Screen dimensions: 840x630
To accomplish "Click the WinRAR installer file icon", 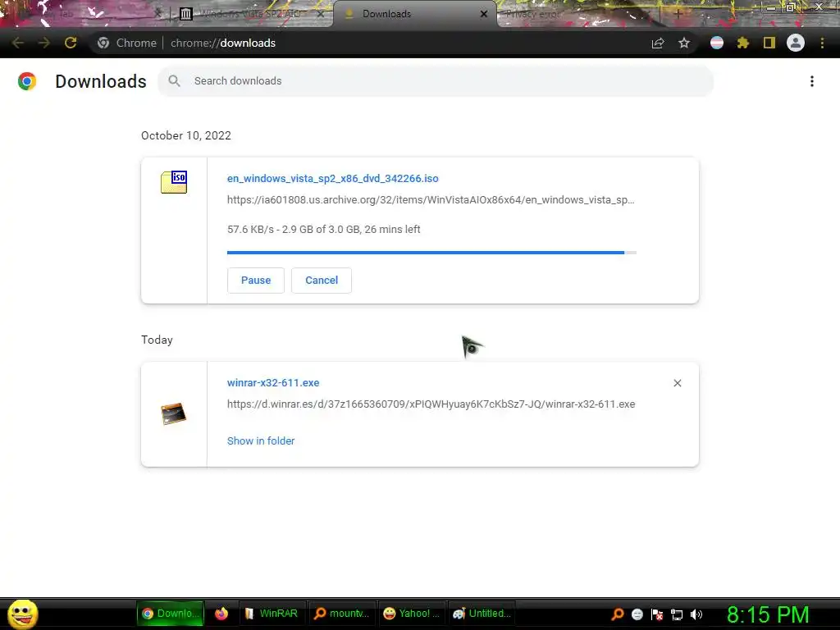I will coord(174,413).
